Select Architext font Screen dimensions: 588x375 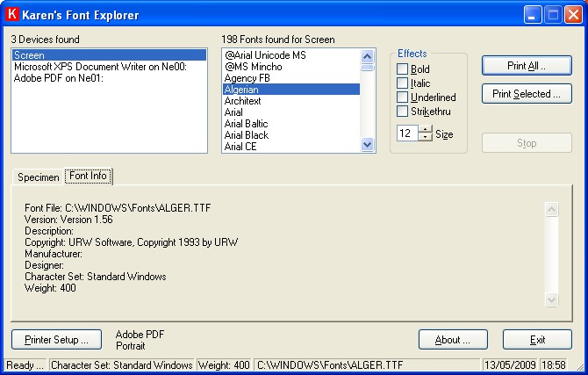click(x=291, y=101)
